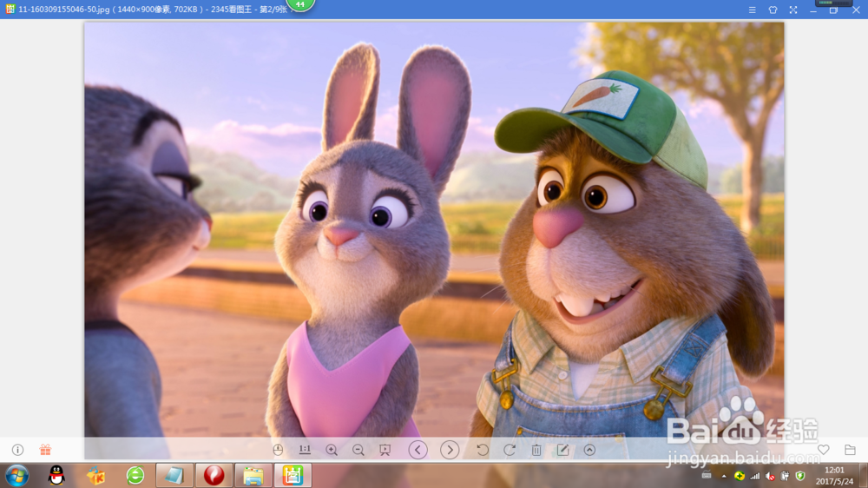Image resolution: width=868 pixels, height=488 pixels.
Task: Open the containing folder icon
Action: click(851, 450)
